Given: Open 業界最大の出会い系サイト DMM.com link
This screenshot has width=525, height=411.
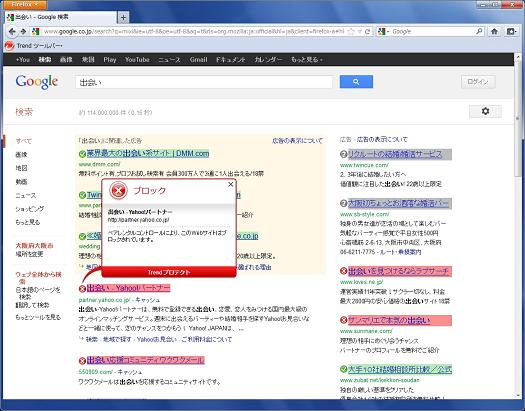Looking at the screenshot, I should (x=148, y=154).
